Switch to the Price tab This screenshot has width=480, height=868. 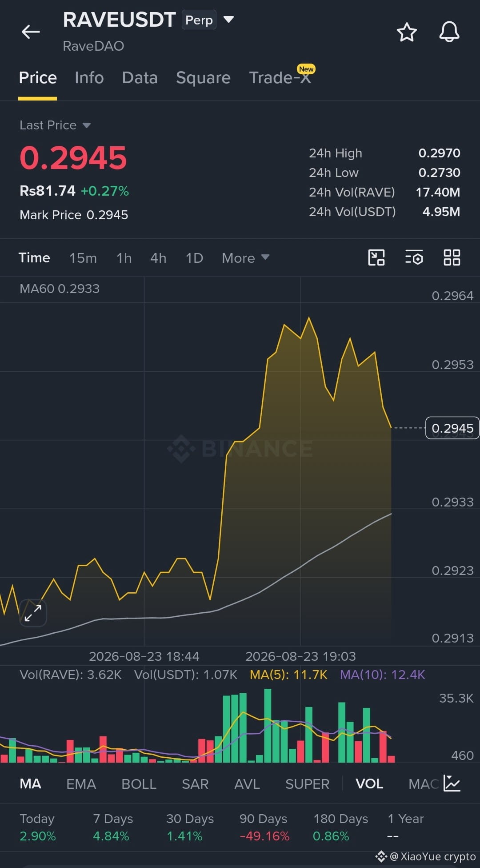click(38, 78)
